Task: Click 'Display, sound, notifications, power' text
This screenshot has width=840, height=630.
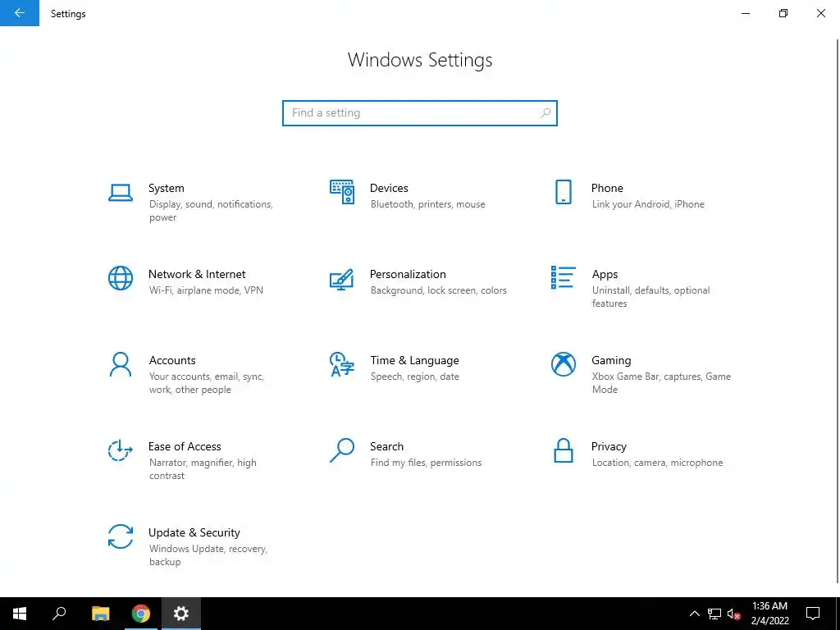Action: (211, 211)
